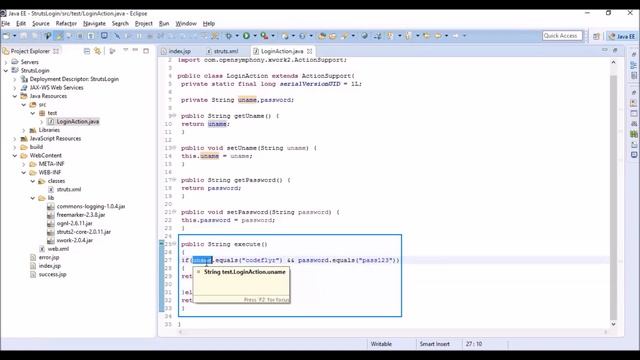The image size is (640, 360).
Task: Open the Refactor menu
Action: tap(66, 23)
